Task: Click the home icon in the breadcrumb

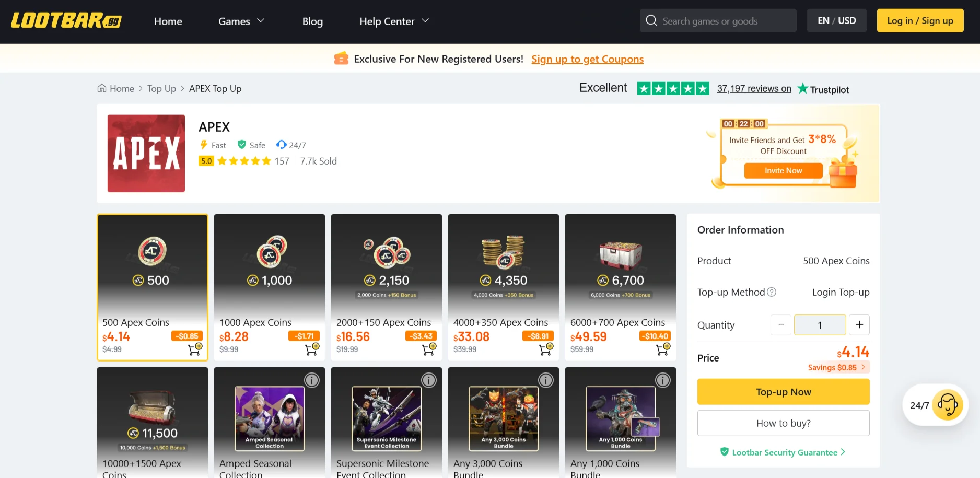Action: click(102, 88)
